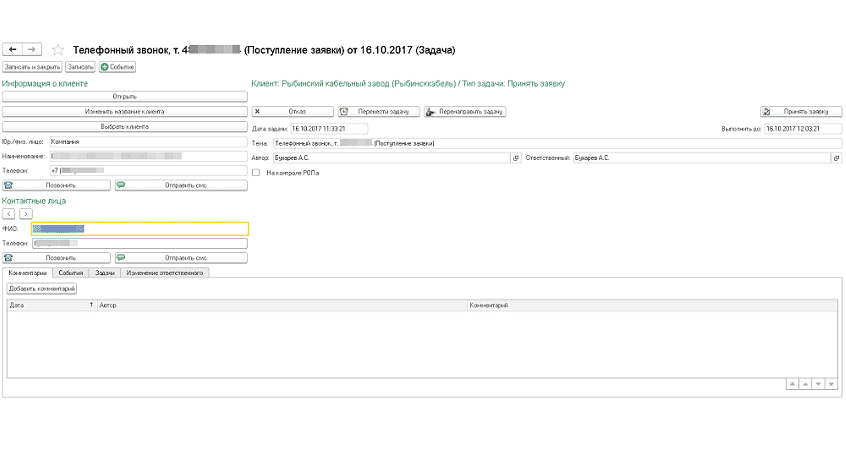The height and width of the screenshot is (469, 846).
Task: Jump to first comment row with the double-up arrow
Action: [x=792, y=384]
